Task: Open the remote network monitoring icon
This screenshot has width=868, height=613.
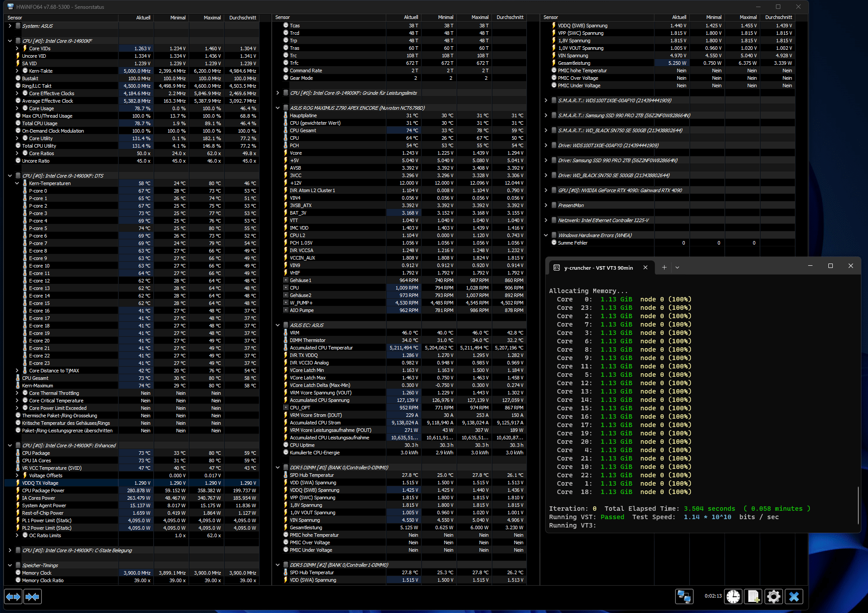Action: (x=684, y=596)
